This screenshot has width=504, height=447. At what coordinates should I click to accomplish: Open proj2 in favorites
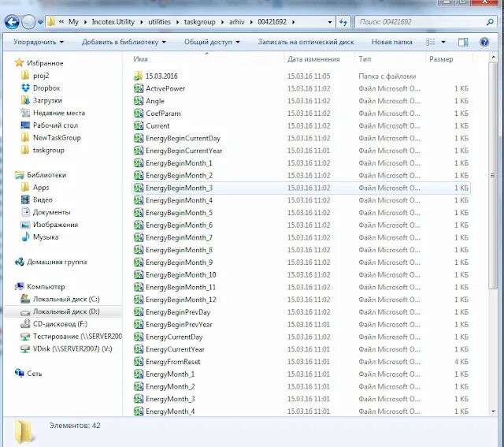(x=41, y=76)
